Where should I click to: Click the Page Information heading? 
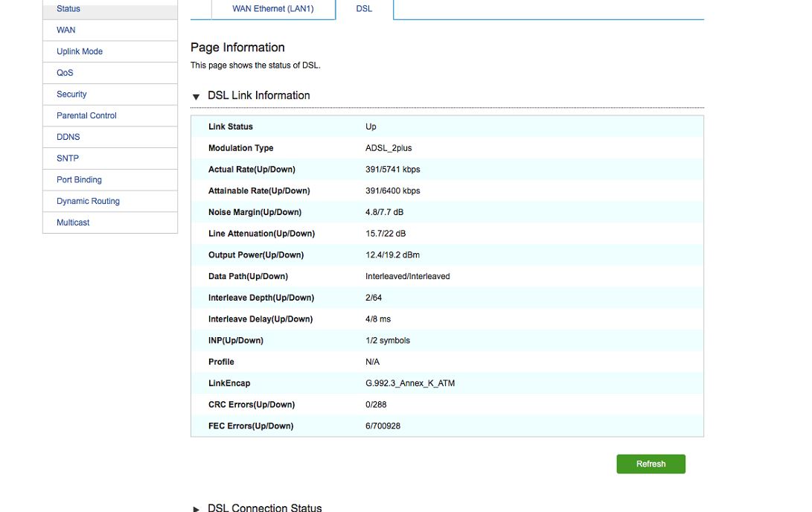click(x=237, y=48)
